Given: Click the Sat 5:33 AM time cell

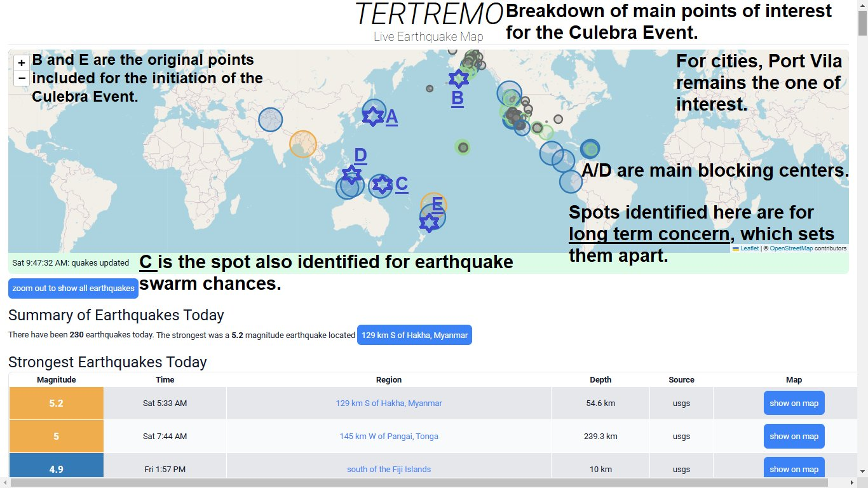Looking at the screenshot, I should pos(165,403).
